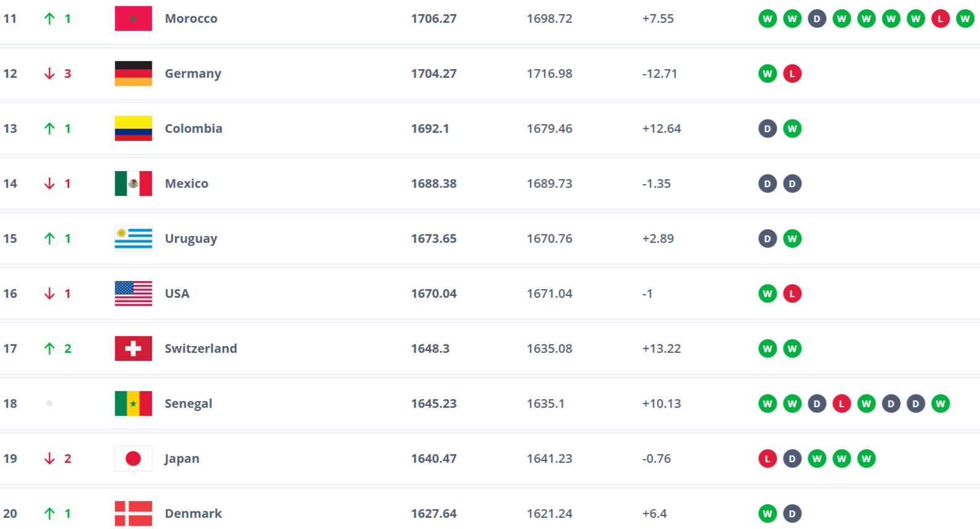Click the USA flag icon

tap(133, 294)
